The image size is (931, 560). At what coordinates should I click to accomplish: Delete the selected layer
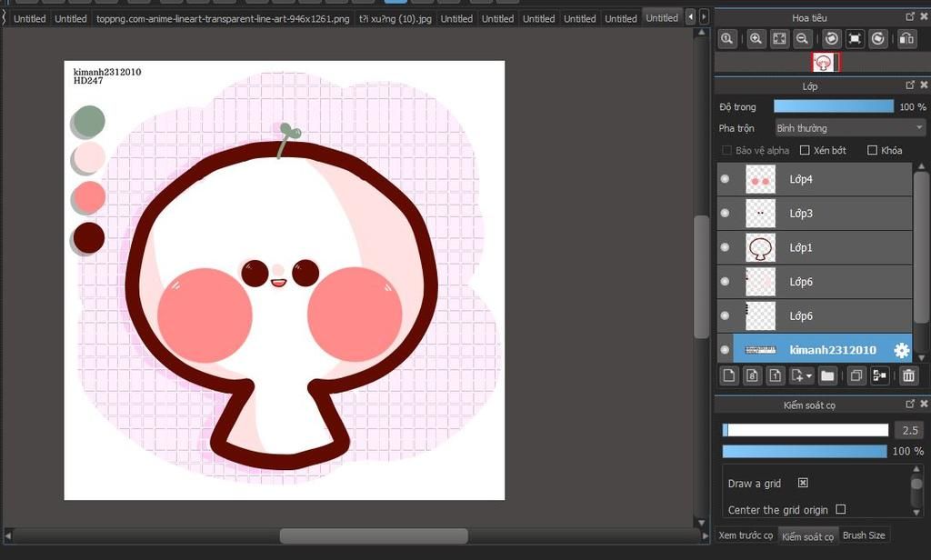pos(908,375)
